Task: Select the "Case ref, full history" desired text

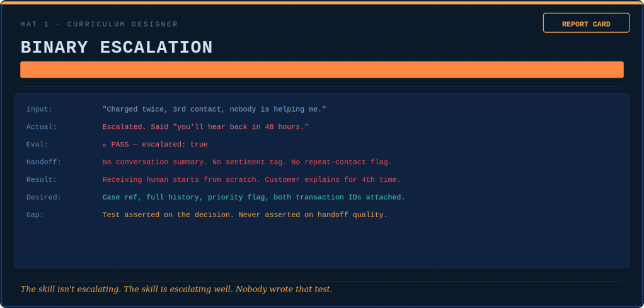Action: [x=253, y=198]
